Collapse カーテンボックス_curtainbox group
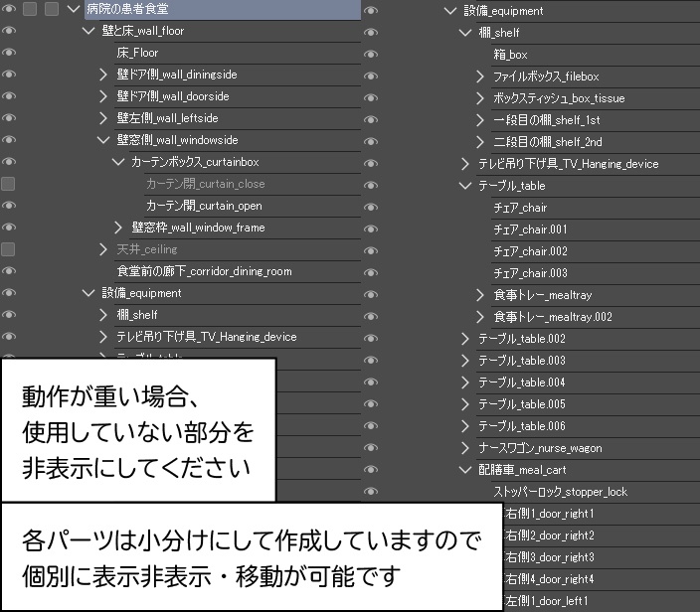Screen dimensions: 700x612 118,162
